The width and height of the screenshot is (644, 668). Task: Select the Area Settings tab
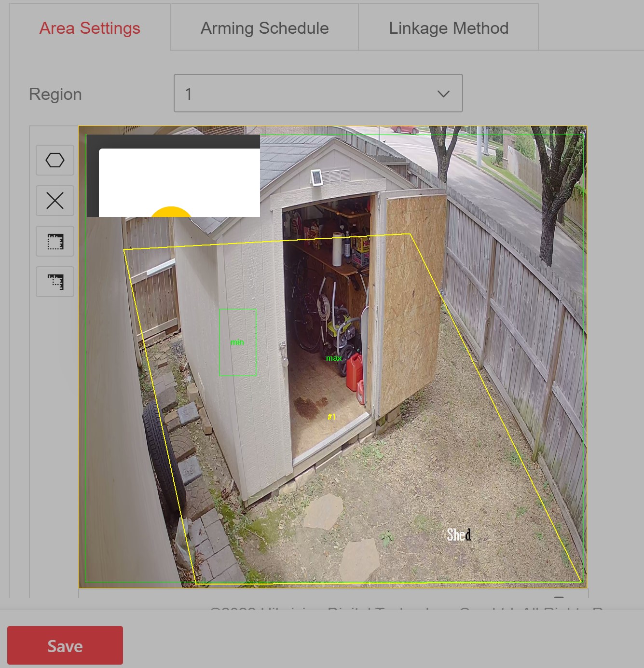click(89, 27)
